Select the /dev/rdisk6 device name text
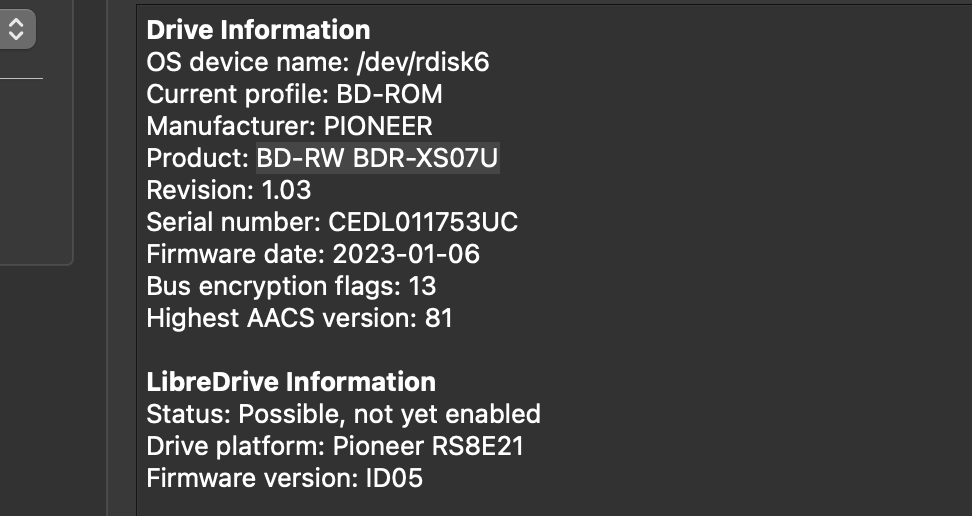 423,62
